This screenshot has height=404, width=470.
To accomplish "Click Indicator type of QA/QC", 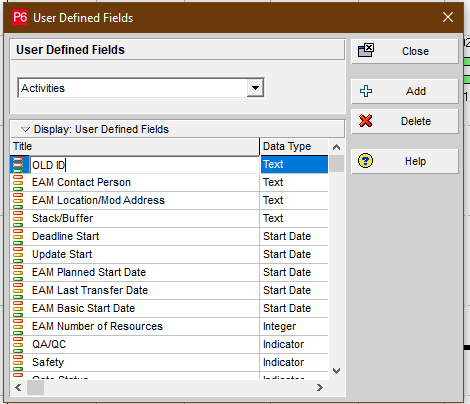I will pos(294,345).
